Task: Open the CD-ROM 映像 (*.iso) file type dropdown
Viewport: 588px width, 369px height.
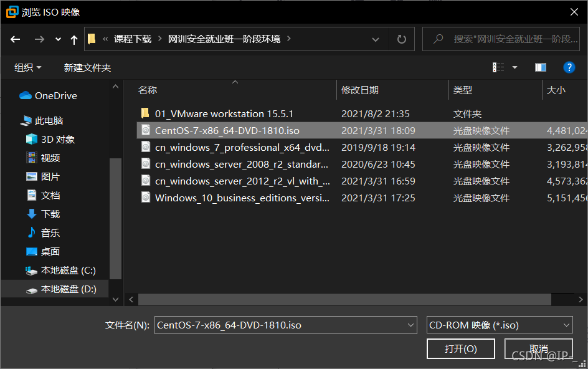Action: (500, 325)
